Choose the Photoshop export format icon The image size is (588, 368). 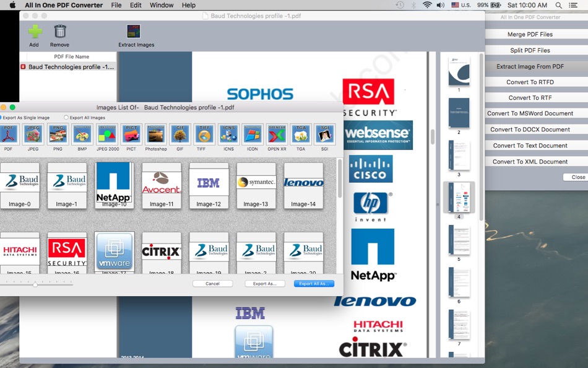[x=155, y=134]
